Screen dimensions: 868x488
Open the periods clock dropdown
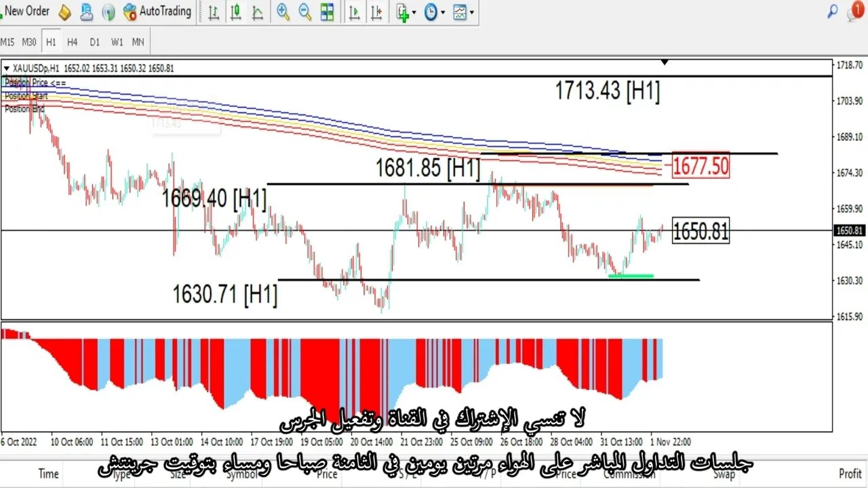tap(434, 12)
